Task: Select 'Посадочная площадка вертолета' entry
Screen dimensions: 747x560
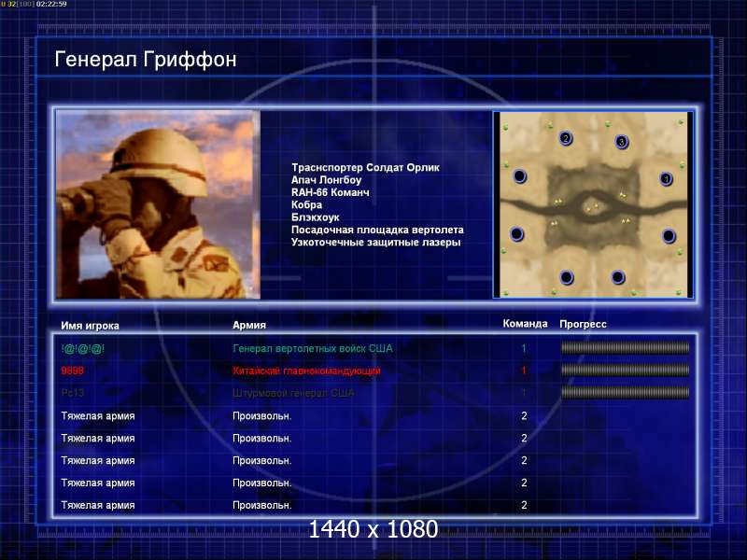Action: 377,230
